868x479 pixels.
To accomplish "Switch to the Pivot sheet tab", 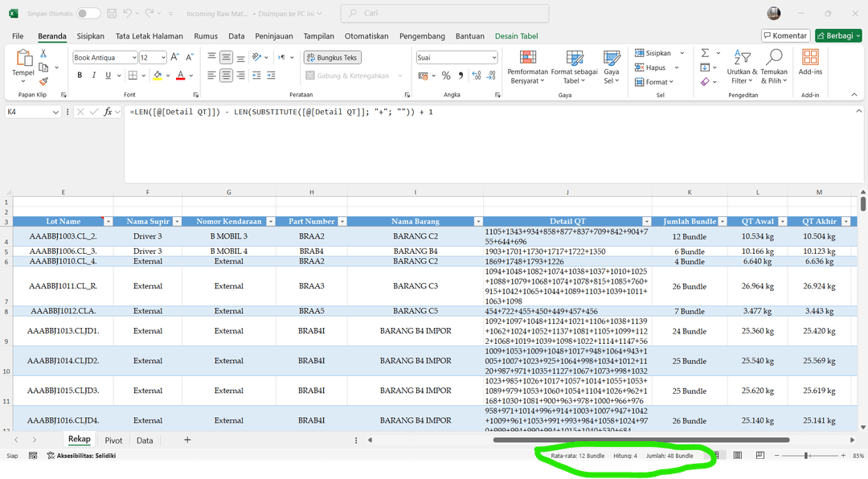I will point(113,440).
